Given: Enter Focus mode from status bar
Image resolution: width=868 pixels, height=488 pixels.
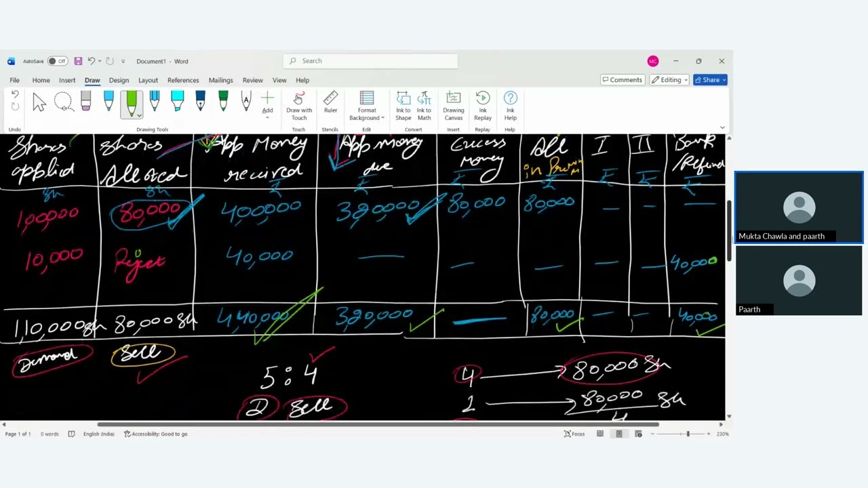Looking at the screenshot, I should pyautogui.click(x=574, y=434).
